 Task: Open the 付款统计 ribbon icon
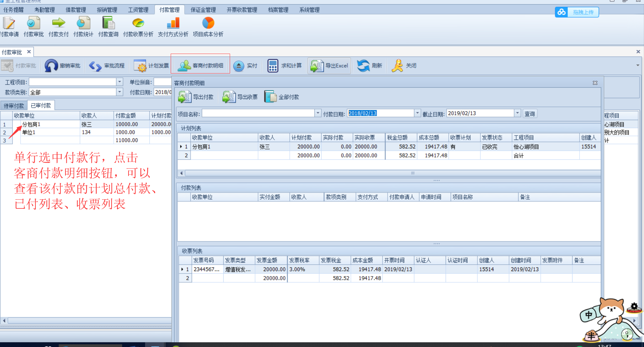point(83,27)
